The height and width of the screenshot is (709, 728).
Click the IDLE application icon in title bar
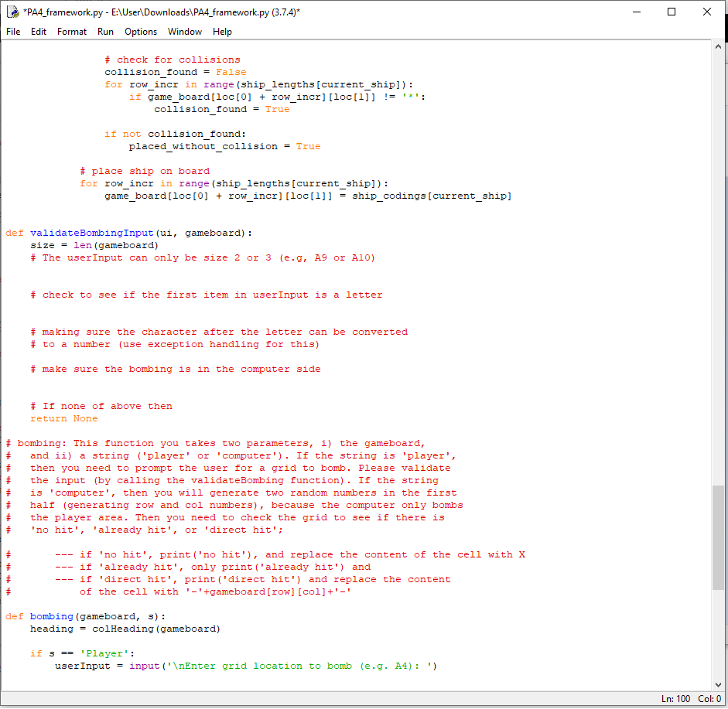13,11
